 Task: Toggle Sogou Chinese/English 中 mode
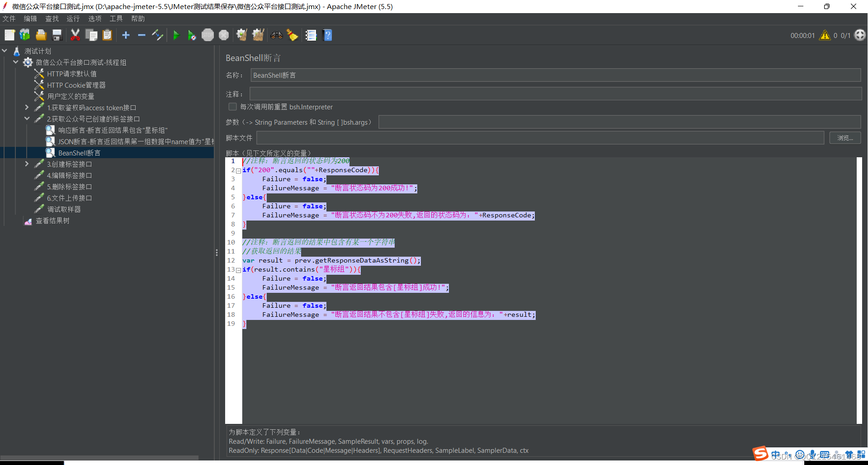[x=776, y=455]
